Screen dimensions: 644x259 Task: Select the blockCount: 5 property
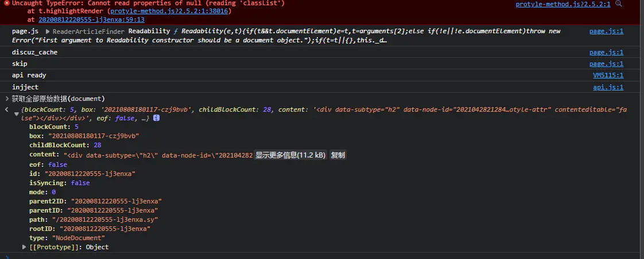pyautogui.click(x=54, y=127)
